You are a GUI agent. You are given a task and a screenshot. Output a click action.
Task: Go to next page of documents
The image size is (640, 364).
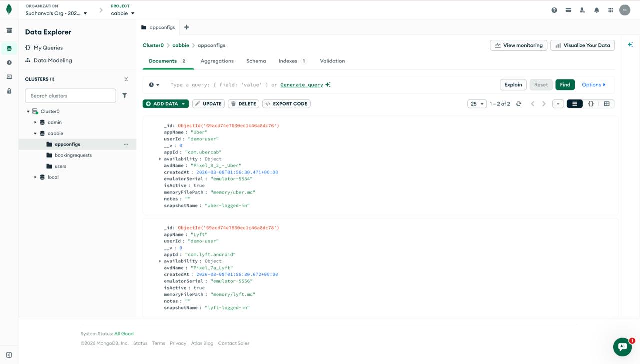[544, 104]
